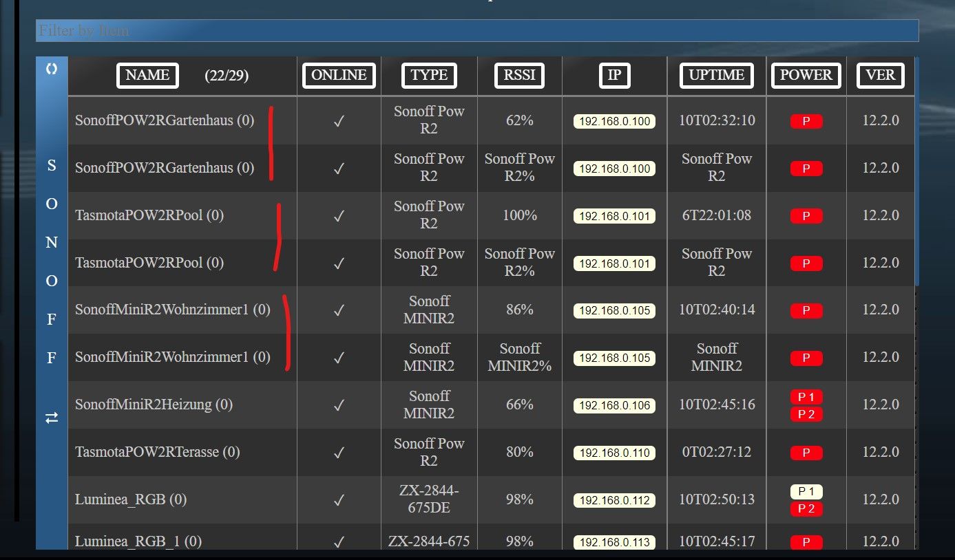Focus the Filter by Item input field
Viewport: 955px width, 560px height.
pyautogui.click(x=477, y=30)
